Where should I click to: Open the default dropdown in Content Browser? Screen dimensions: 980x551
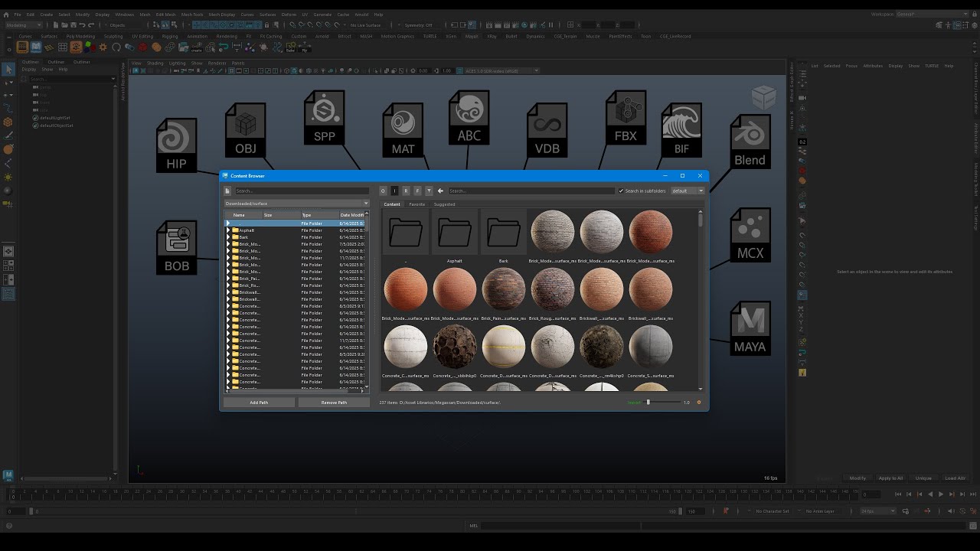coord(687,191)
